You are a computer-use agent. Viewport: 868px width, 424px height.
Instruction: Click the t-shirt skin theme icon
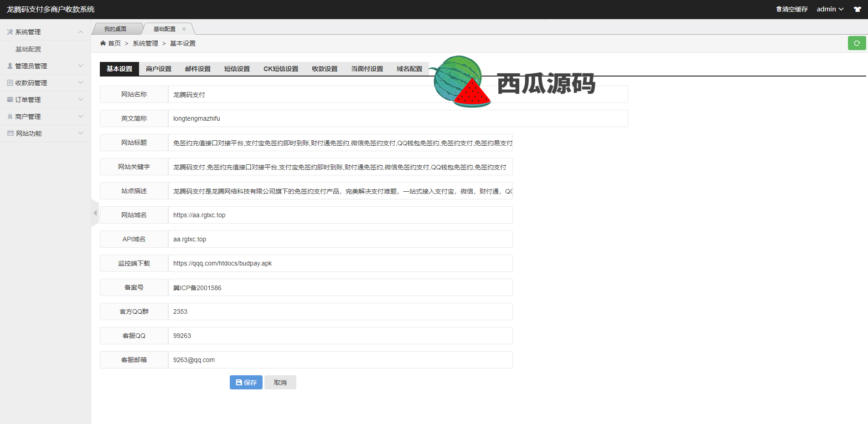(858, 9)
